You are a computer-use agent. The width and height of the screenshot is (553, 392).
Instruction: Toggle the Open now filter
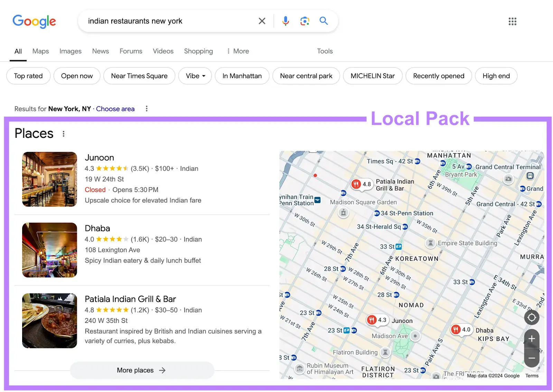pyautogui.click(x=77, y=76)
